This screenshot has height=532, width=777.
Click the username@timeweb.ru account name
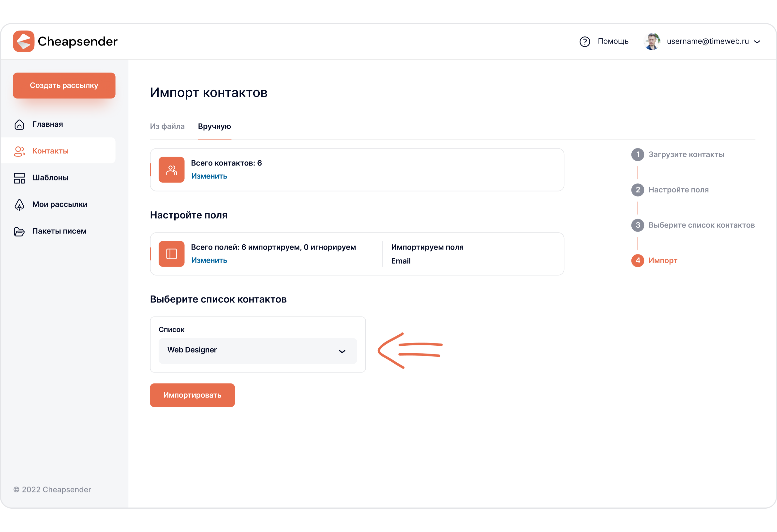pyautogui.click(x=708, y=42)
